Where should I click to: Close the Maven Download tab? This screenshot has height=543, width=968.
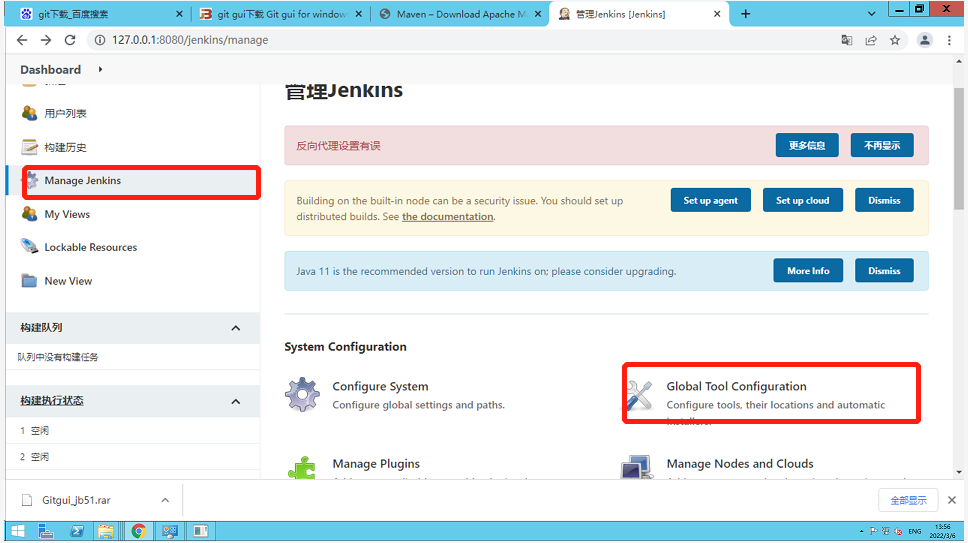(538, 14)
